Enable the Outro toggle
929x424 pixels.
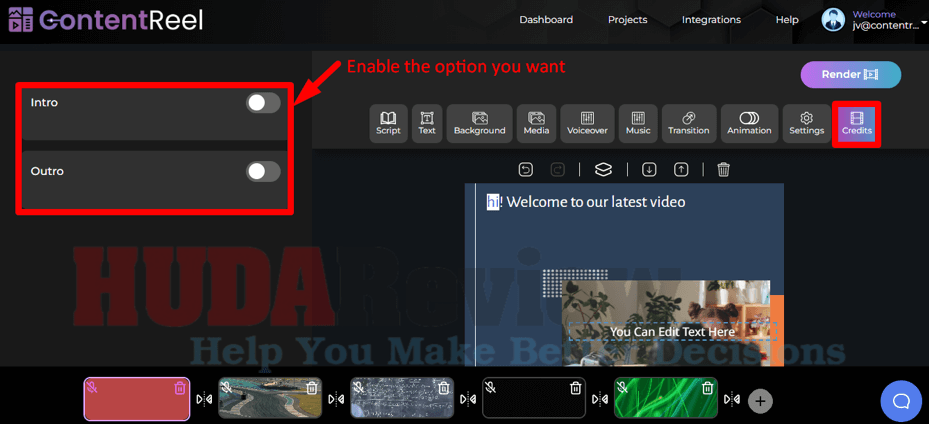[x=263, y=172]
